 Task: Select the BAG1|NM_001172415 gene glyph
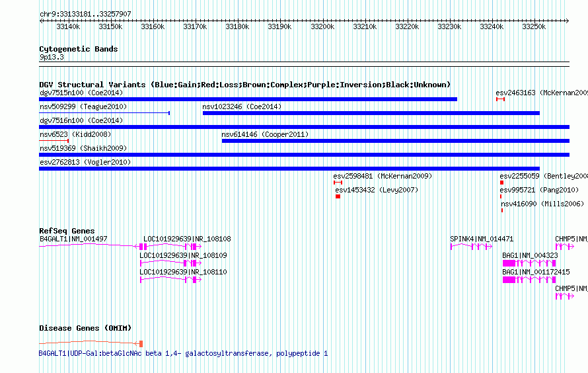(x=529, y=279)
